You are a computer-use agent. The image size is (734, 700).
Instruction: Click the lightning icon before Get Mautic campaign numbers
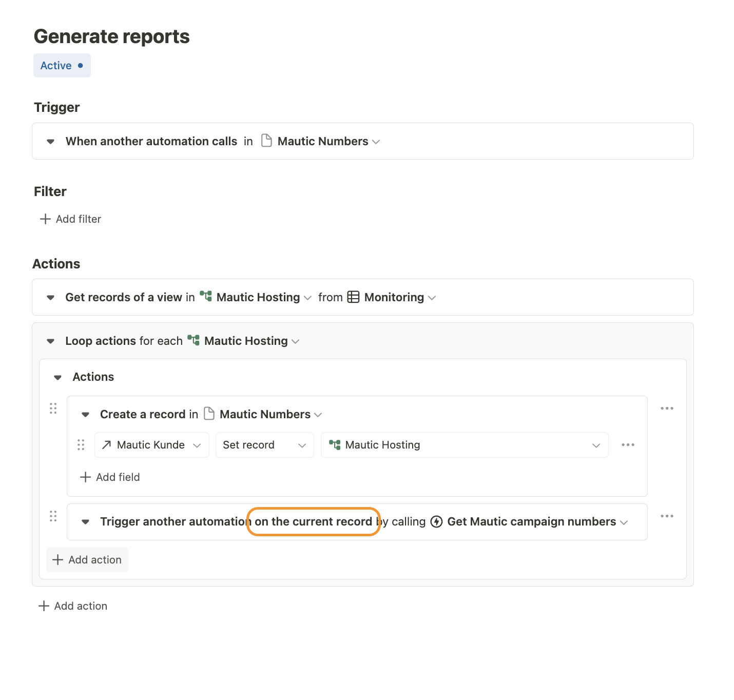[436, 522]
